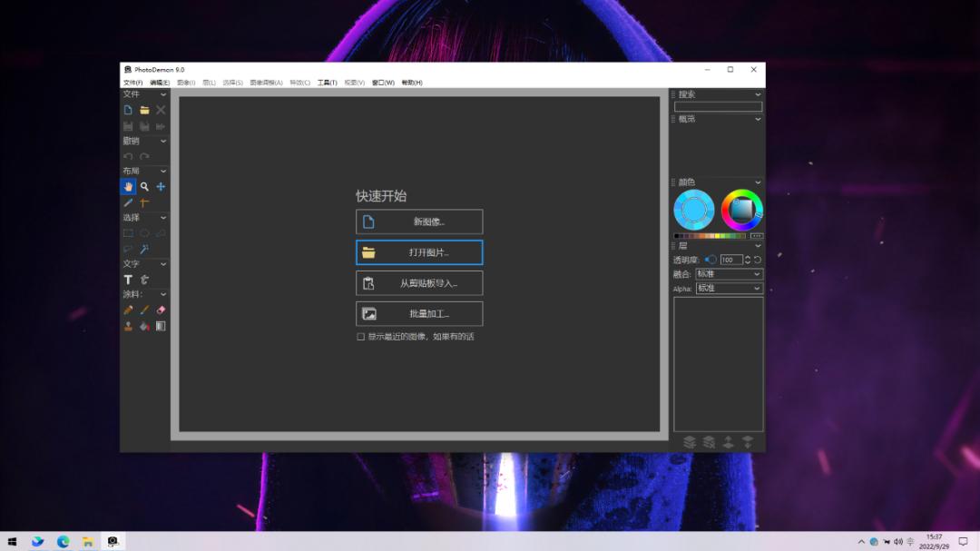Click the 批量加工 batch process button
The height and width of the screenshot is (551, 980).
click(419, 314)
